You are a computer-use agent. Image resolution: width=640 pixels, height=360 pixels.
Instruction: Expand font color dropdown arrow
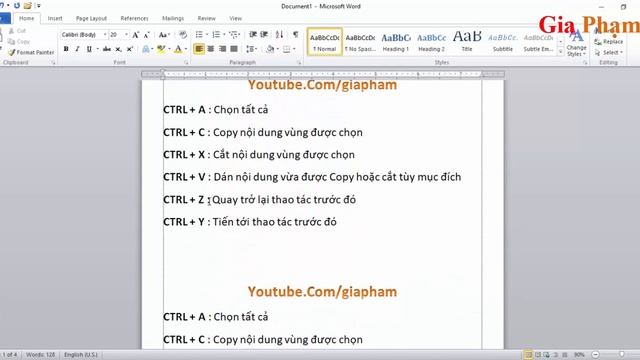(186, 49)
